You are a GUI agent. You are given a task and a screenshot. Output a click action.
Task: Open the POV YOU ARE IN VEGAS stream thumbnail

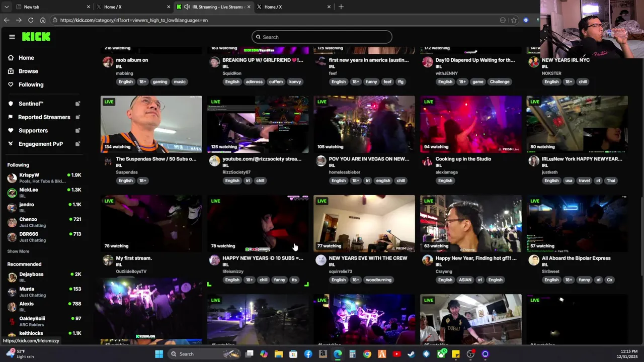364,124
